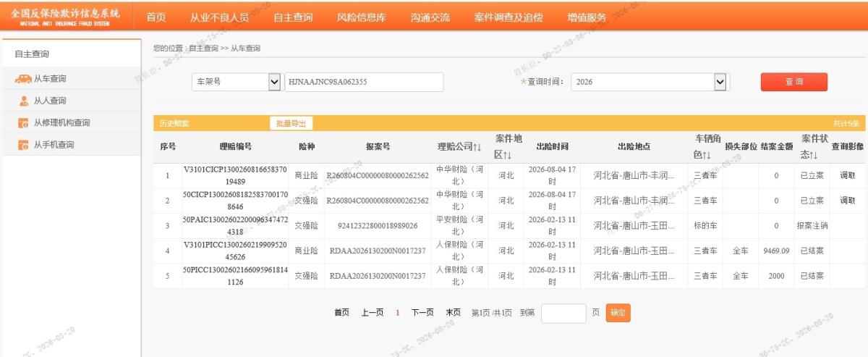Click row 1 report number R260804C00000080000262562

(x=378, y=175)
